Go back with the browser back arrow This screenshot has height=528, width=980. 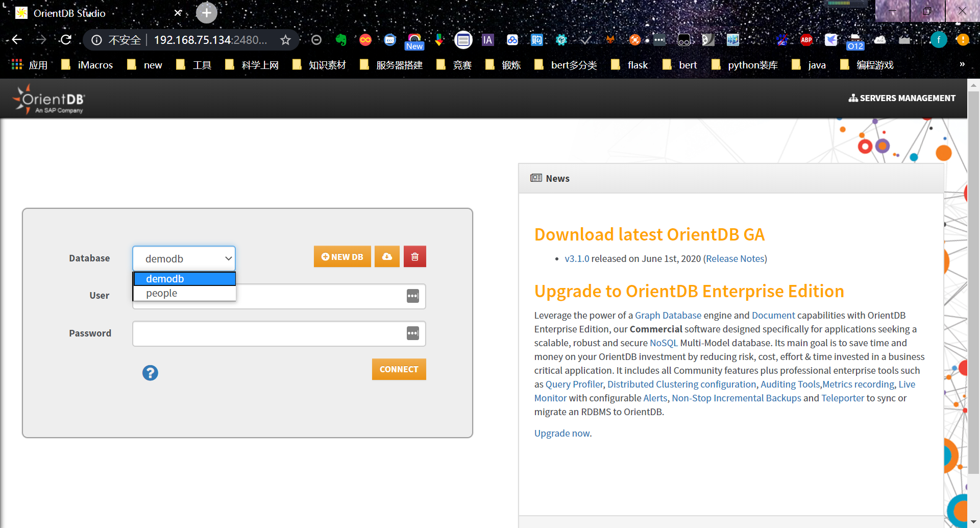pos(17,40)
